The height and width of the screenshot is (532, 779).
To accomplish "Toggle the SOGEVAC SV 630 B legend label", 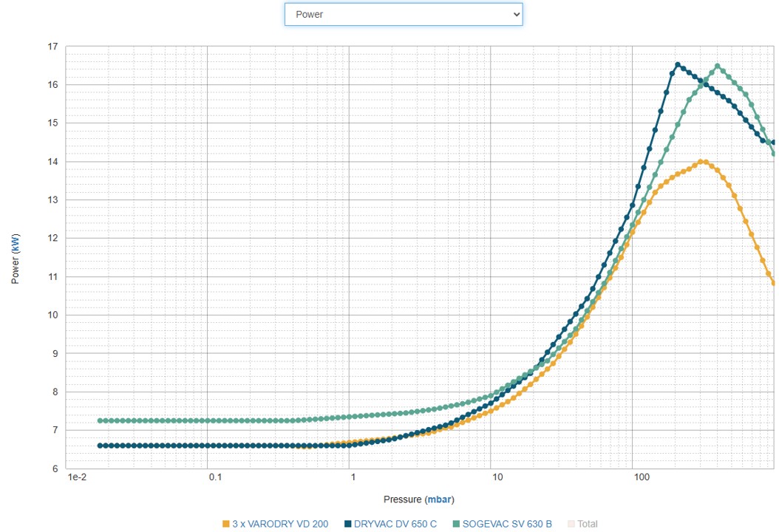I will pyautogui.click(x=506, y=524).
